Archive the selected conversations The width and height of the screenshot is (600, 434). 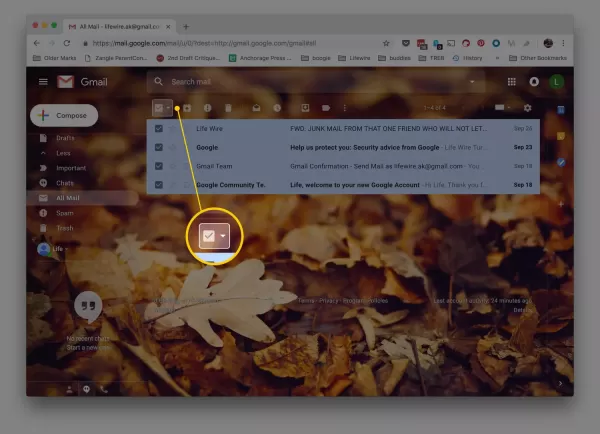coord(187,108)
